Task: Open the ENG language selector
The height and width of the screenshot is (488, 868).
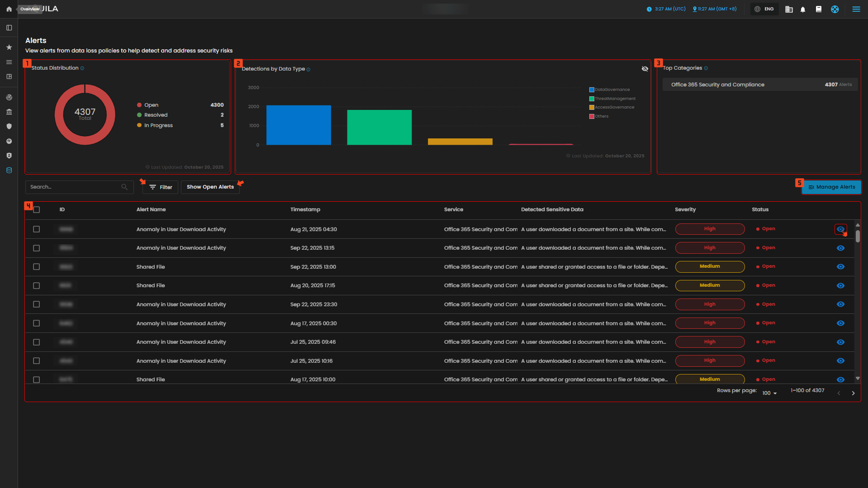Action: tap(764, 9)
